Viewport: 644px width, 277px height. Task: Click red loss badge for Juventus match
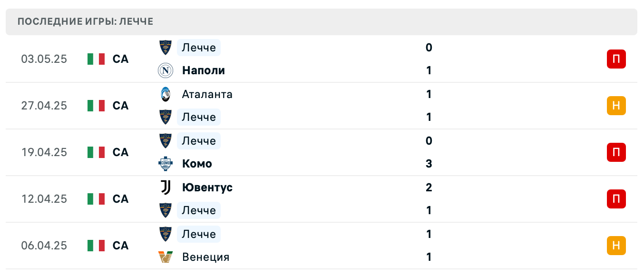tap(616, 199)
